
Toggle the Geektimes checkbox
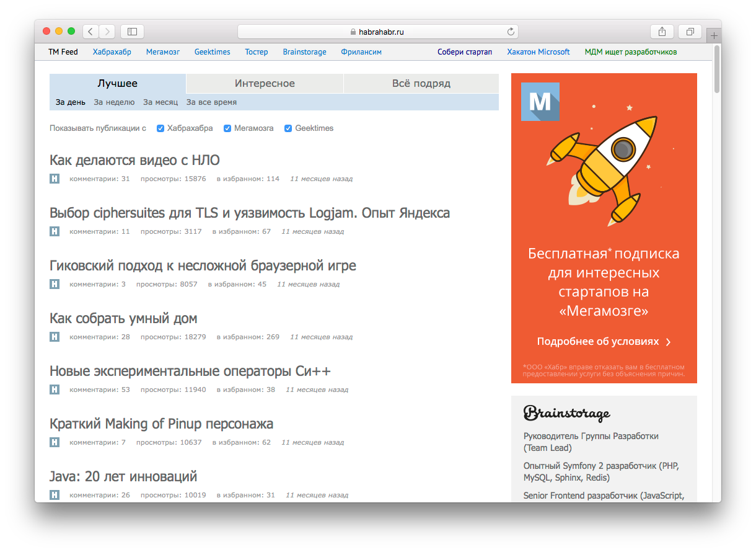point(288,128)
